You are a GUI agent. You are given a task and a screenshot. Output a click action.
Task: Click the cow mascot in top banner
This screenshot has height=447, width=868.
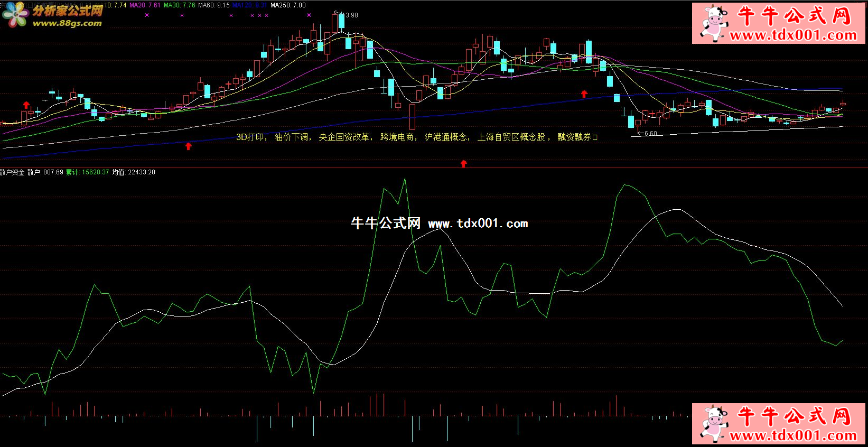[x=714, y=23]
